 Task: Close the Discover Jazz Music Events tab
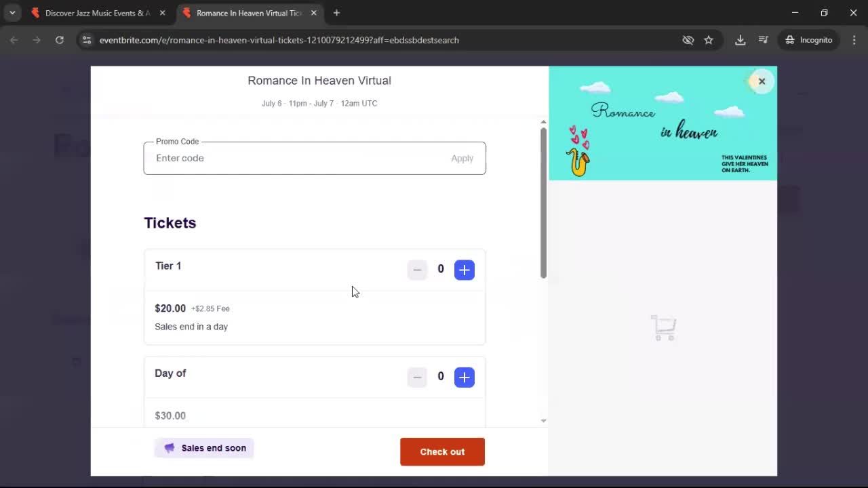[162, 13]
